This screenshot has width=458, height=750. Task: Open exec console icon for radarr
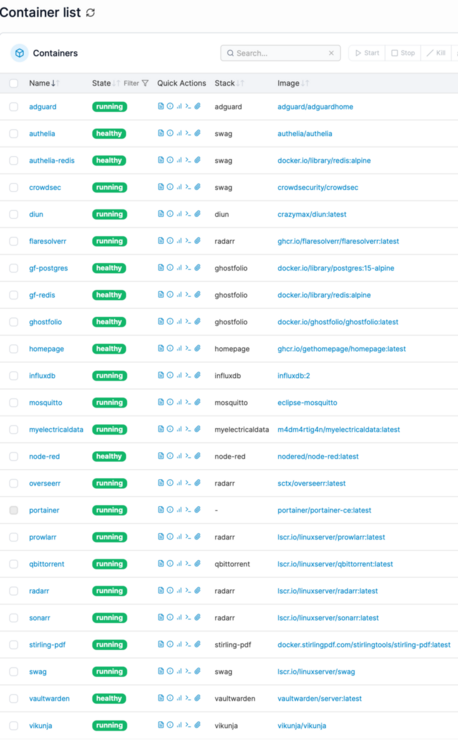(188, 590)
